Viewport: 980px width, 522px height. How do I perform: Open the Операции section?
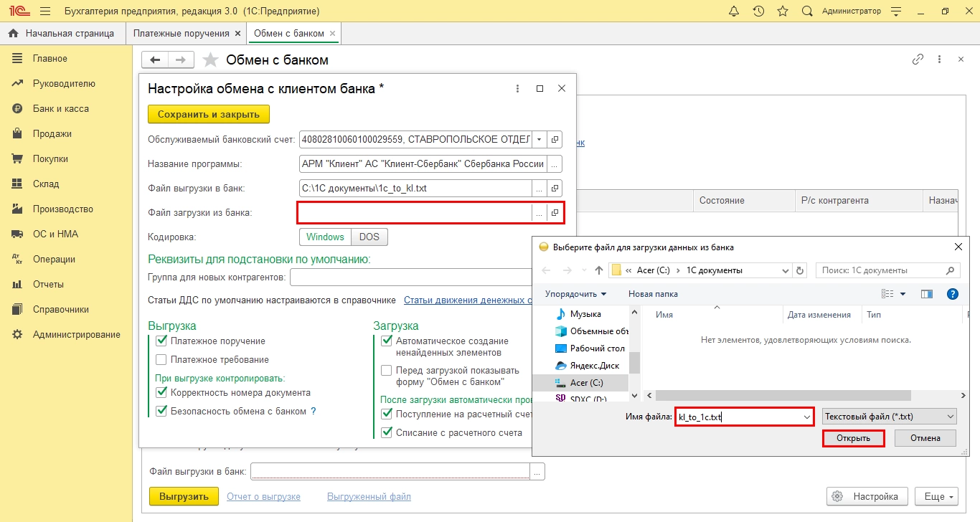(x=54, y=260)
